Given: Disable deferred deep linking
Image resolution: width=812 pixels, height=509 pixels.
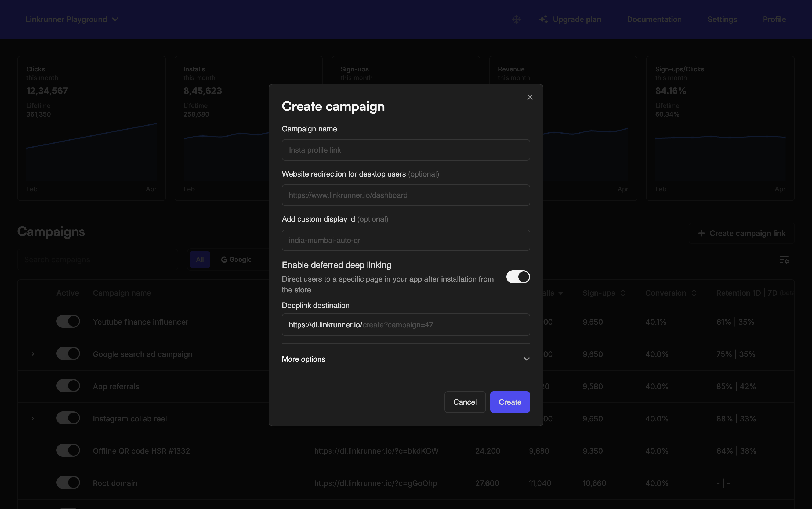Looking at the screenshot, I should tap(518, 277).
